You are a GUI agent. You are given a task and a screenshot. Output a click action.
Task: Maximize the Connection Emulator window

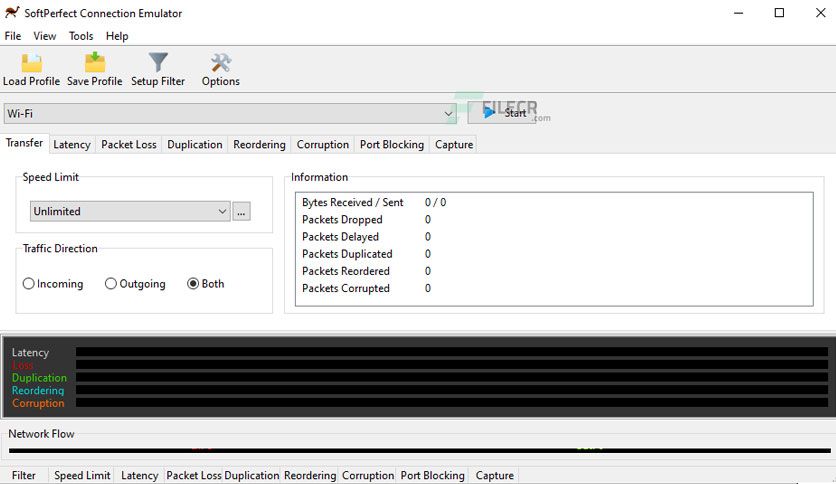[x=779, y=13]
